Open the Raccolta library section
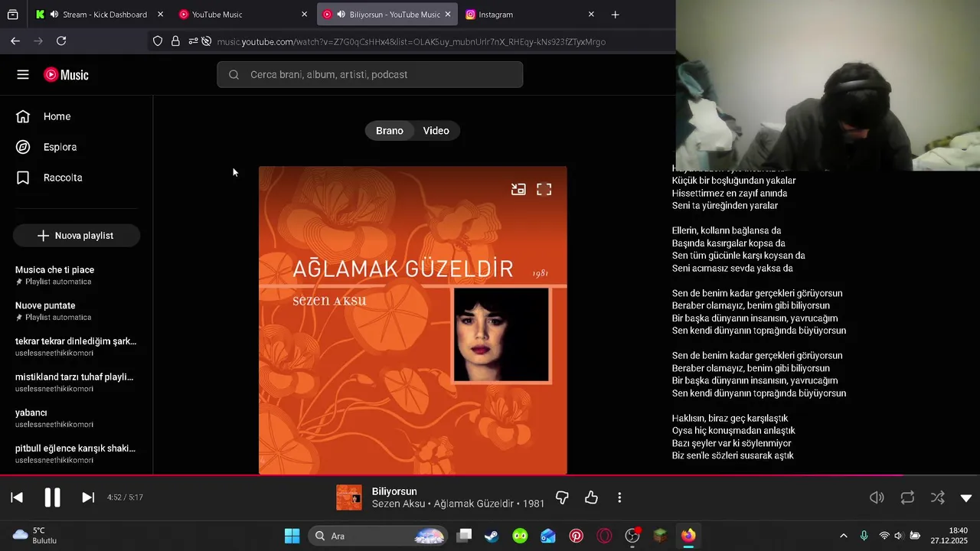980x551 pixels. point(77,178)
